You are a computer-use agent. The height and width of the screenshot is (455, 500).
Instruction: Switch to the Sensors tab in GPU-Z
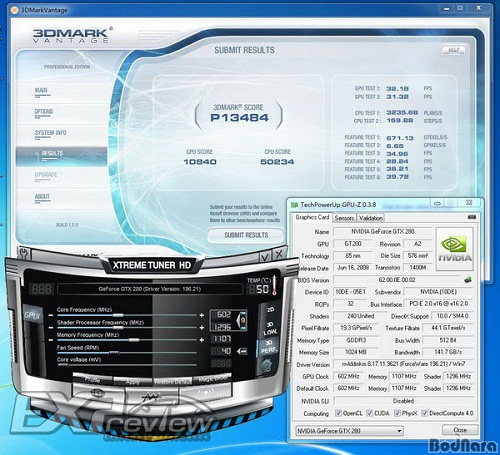coord(344,218)
